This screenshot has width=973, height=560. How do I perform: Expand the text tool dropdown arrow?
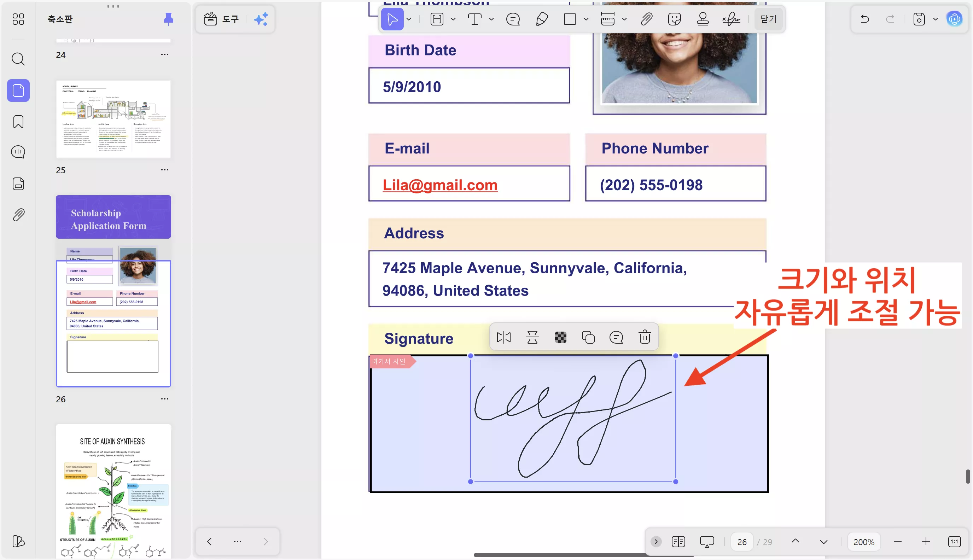tap(491, 19)
